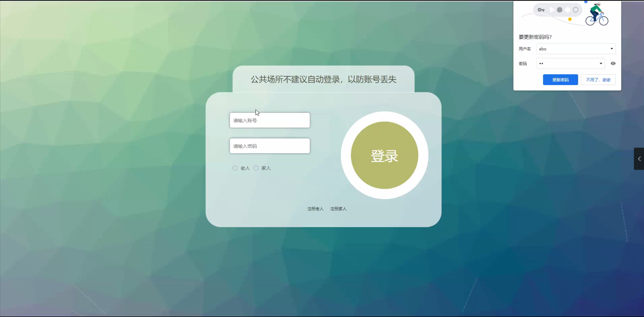Expand the right-edge side panel chevron
644x317 pixels.
point(639,159)
